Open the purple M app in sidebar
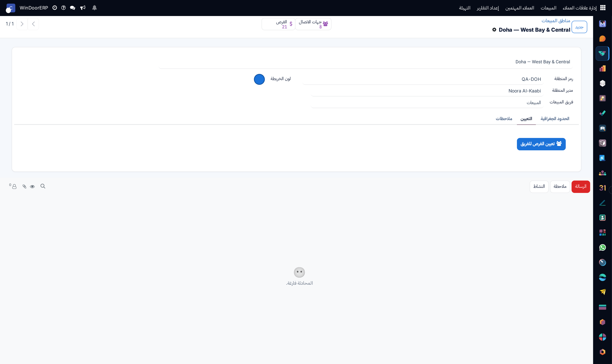This screenshot has height=364, width=612. (602, 24)
